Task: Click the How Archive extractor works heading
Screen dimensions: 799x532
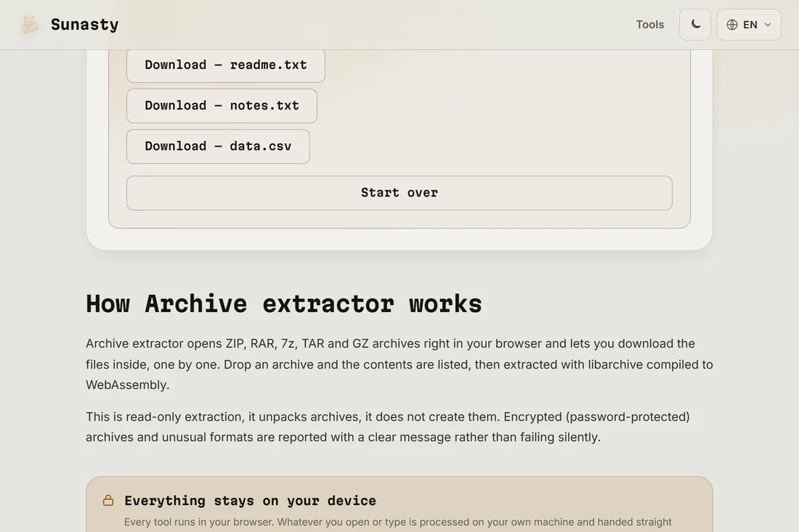Action: pos(284,304)
